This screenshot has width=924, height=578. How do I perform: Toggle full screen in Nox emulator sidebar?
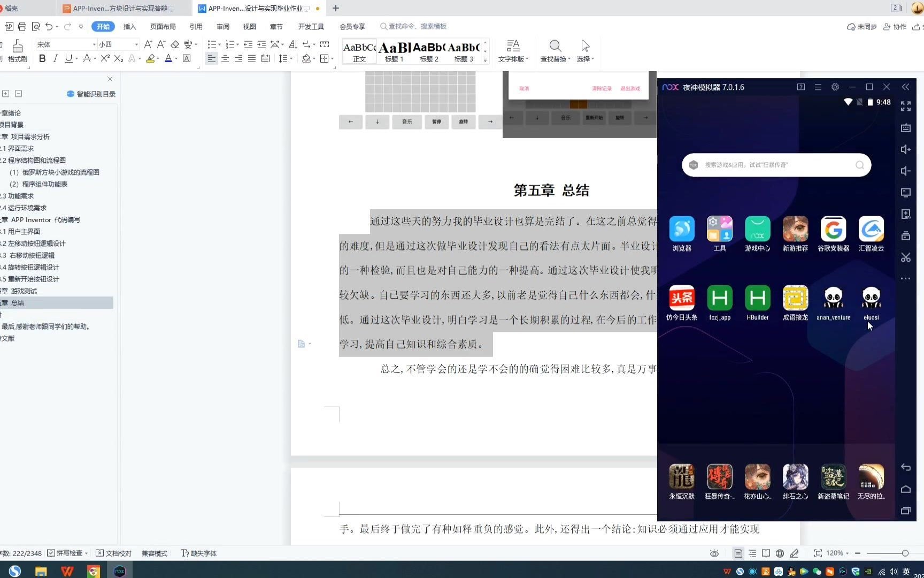pos(906,106)
